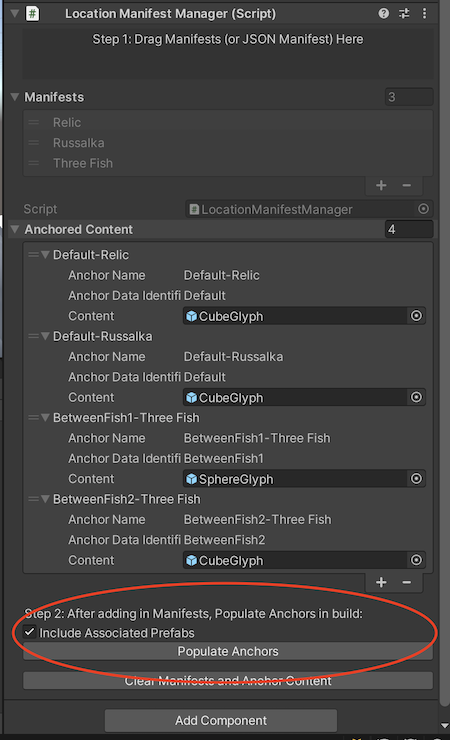Viewport: 450px width, 740px height.
Task: Open component help reference icon
Action: click(383, 13)
